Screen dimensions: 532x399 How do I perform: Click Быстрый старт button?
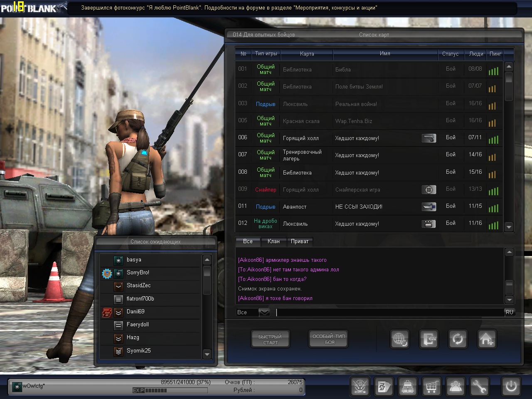click(x=270, y=340)
